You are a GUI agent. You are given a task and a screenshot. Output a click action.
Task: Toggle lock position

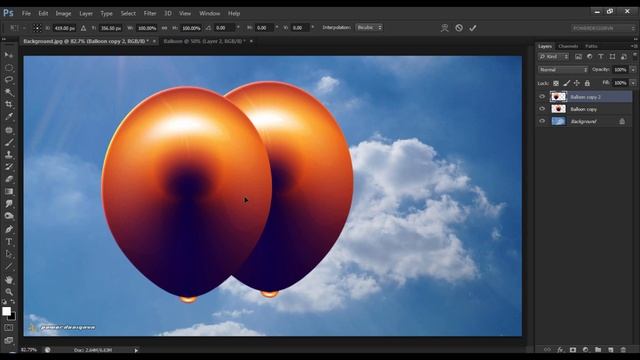coord(577,83)
